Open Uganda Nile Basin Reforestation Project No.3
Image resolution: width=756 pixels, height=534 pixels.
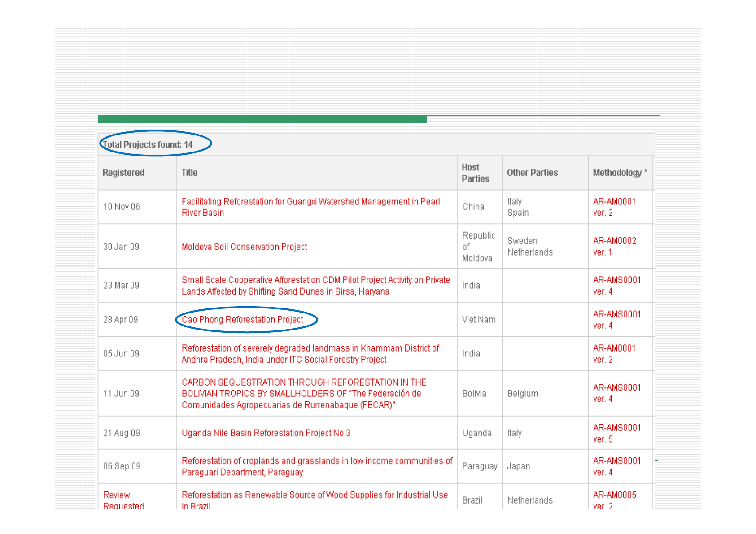pos(266,433)
